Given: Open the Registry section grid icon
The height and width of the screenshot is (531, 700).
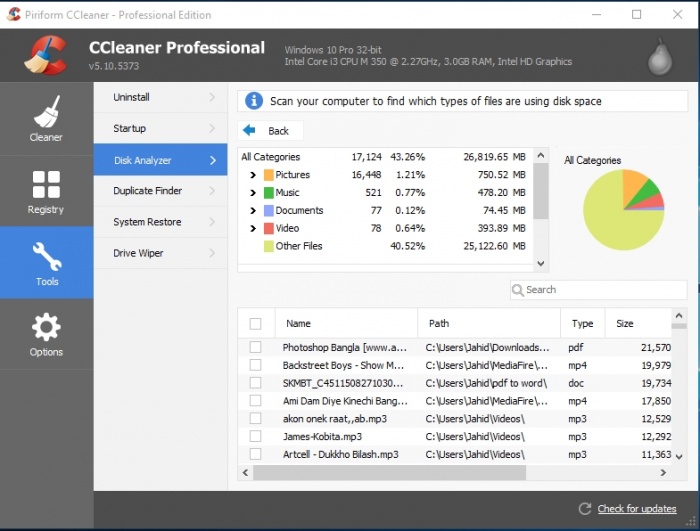Looking at the screenshot, I should point(46,184).
